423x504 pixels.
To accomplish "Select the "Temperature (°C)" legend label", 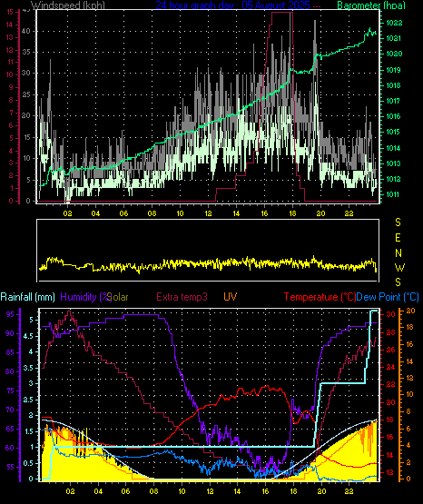I will (320, 297).
